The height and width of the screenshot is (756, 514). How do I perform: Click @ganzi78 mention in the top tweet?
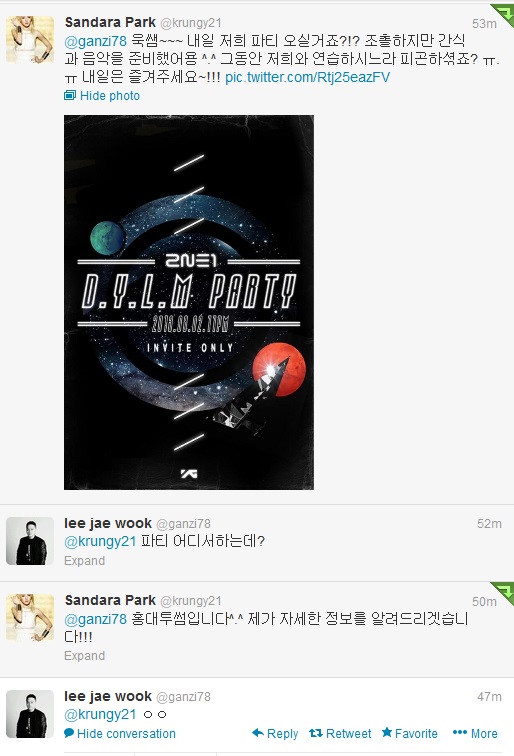(95, 41)
